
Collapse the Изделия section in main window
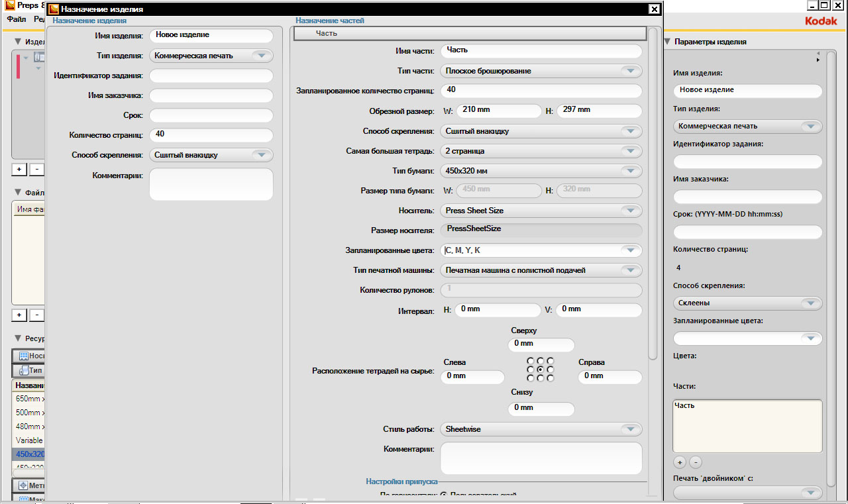18,42
